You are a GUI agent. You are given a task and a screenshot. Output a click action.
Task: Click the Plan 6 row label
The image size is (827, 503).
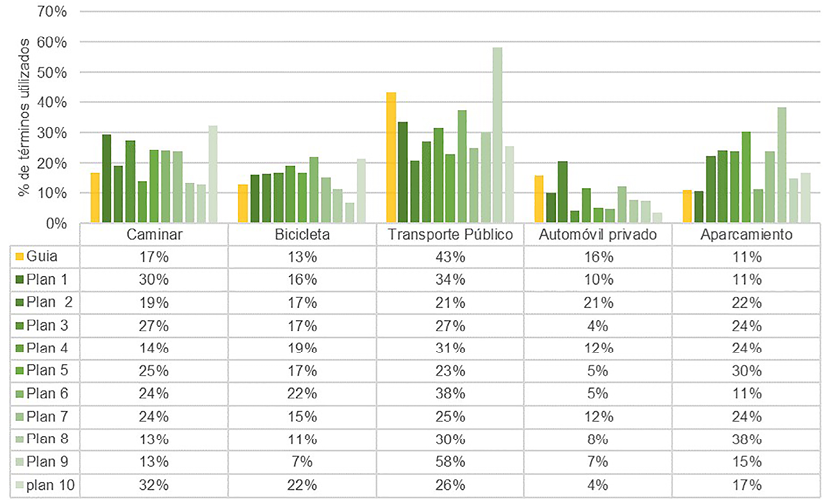[x=48, y=392]
